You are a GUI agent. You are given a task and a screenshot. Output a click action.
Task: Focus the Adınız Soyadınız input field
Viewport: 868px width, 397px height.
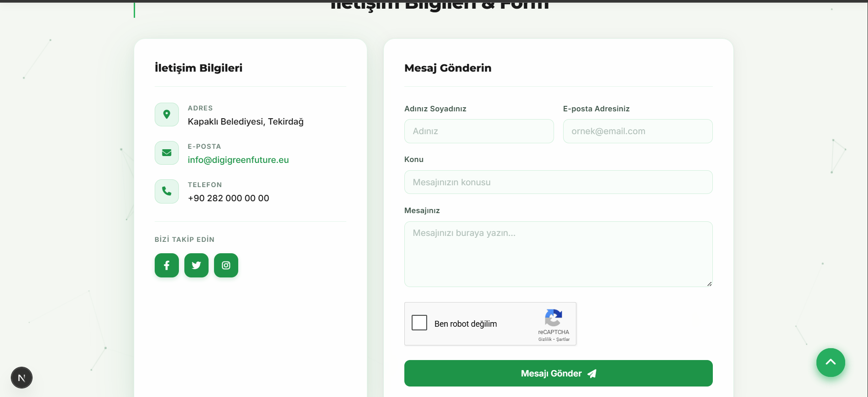point(479,131)
